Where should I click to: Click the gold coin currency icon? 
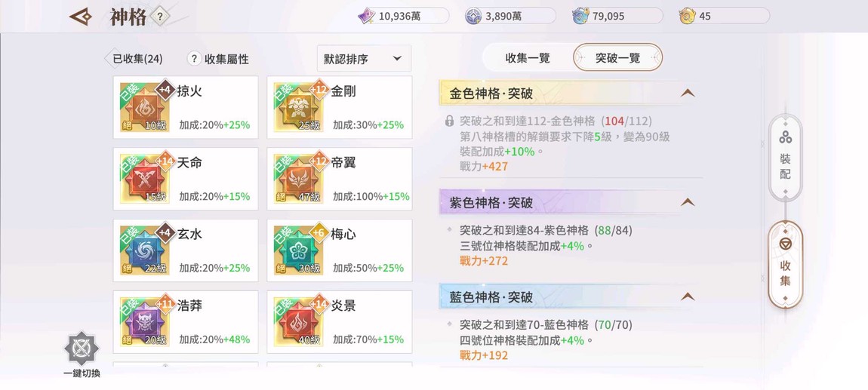(687, 16)
